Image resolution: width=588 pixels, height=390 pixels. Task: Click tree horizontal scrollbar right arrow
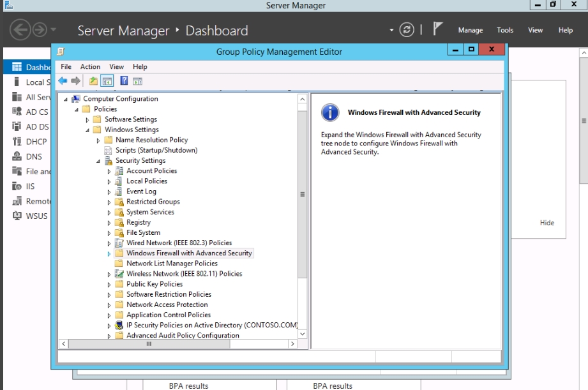292,344
